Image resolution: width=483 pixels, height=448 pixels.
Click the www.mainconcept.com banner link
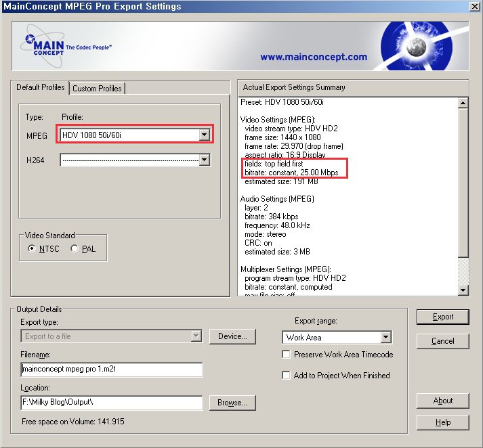click(314, 57)
